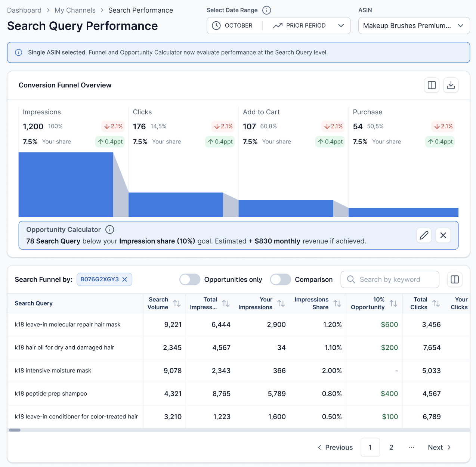This screenshot has height=467, width=476.
Task: Click the clock icon next to OCTOBER
Action: pyautogui.click(x=216, y=25)
